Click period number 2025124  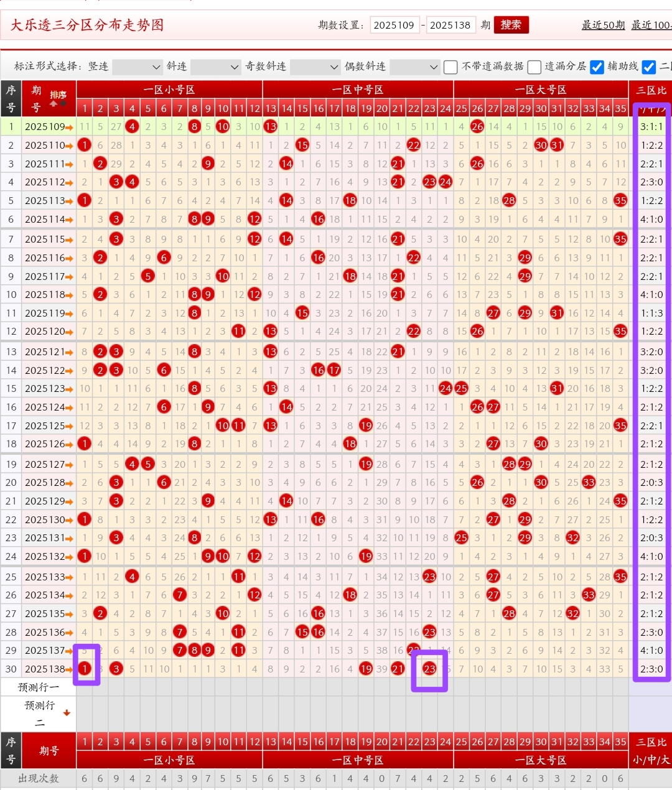(x=45, y=407)
